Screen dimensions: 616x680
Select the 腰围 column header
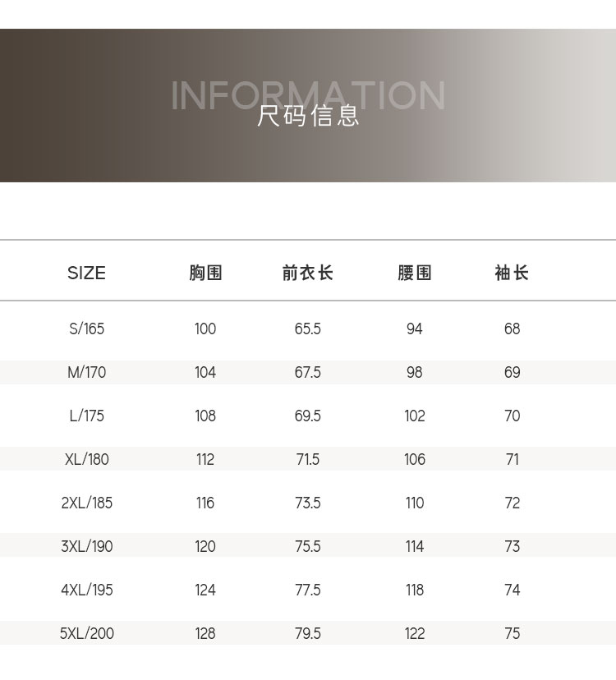(414, 273)
